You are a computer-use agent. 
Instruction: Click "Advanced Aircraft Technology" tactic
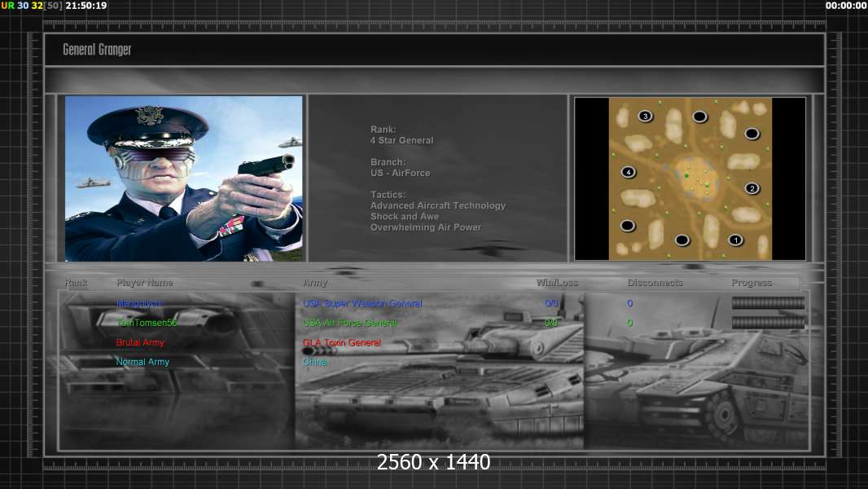(438, 205)
